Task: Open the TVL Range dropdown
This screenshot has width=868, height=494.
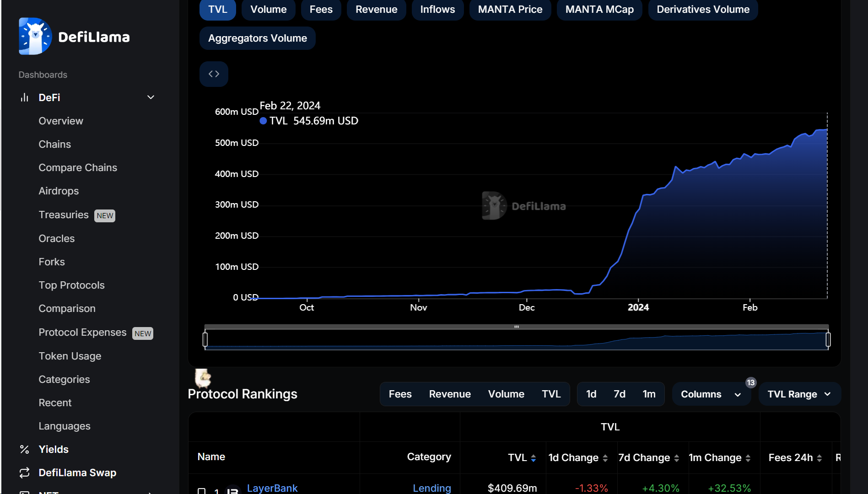Action: (x=799, y=394)
